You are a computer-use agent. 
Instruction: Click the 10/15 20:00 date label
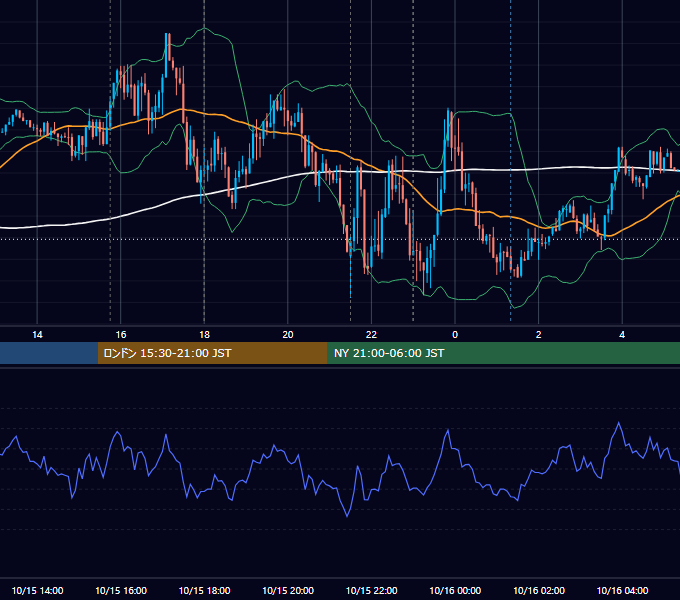point(288,590)
